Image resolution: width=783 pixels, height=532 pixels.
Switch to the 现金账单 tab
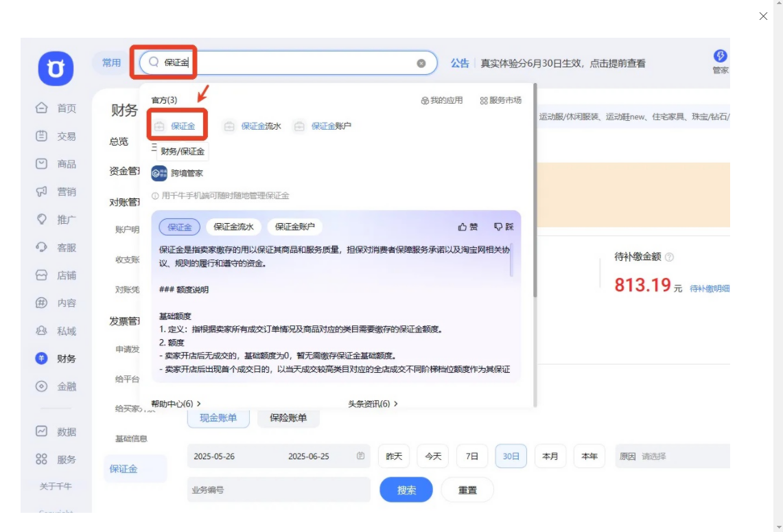(x=218, y=417)
